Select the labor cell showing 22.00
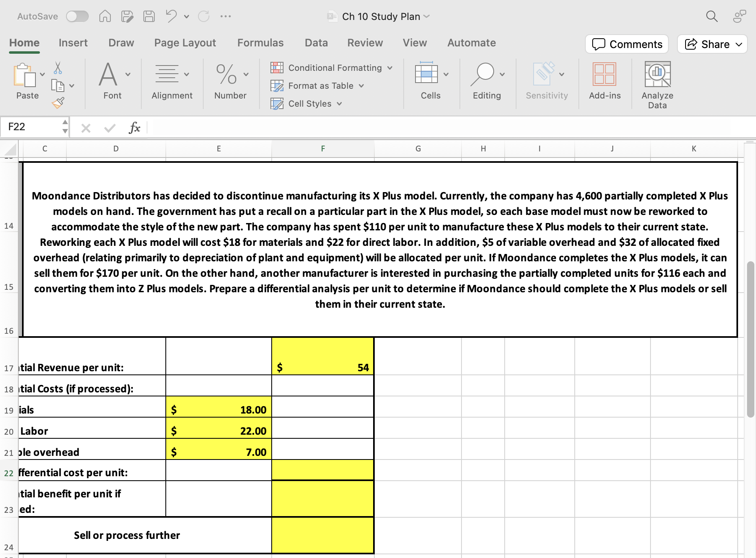This screenshot has height=558, width=756. coord(219,428)
